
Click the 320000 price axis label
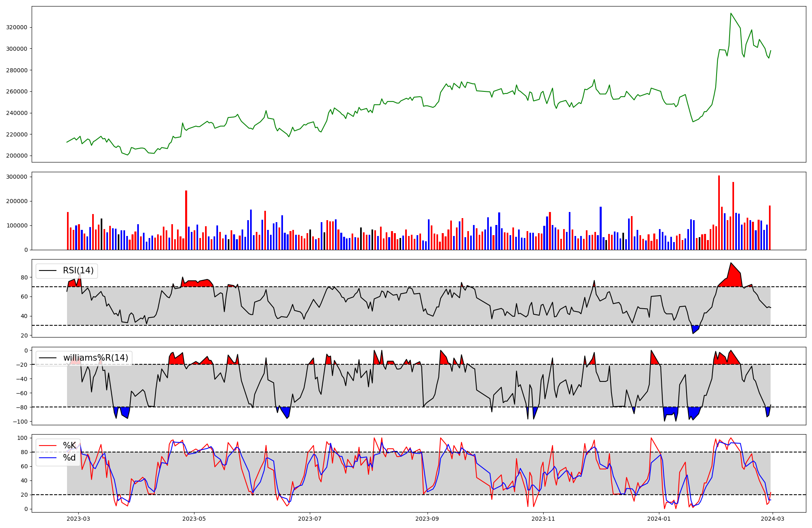(x=17, y=28)
